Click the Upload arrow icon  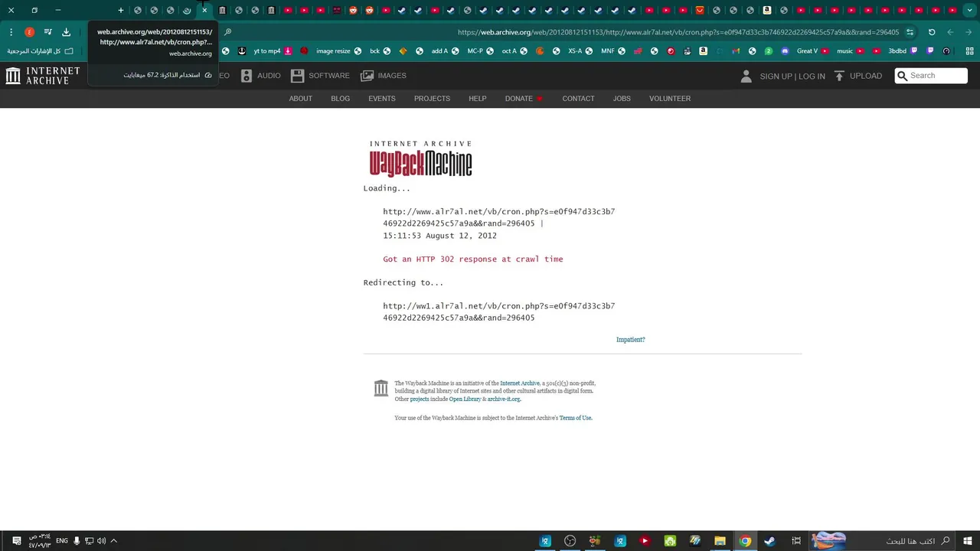click(839, 76)
